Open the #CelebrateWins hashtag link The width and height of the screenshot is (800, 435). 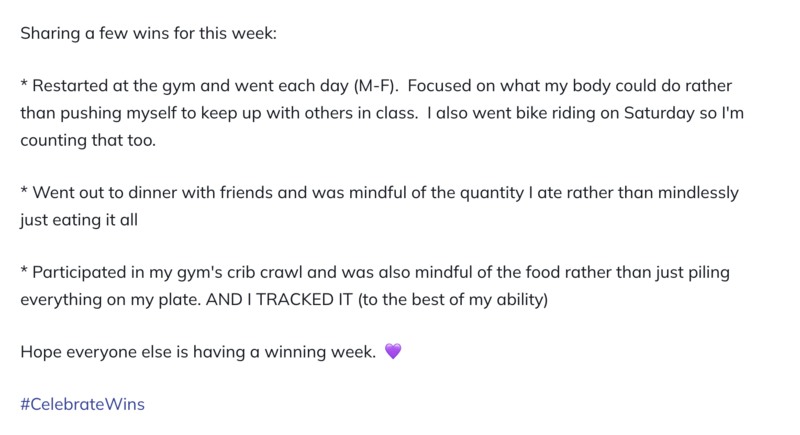[x=83, y=404]
